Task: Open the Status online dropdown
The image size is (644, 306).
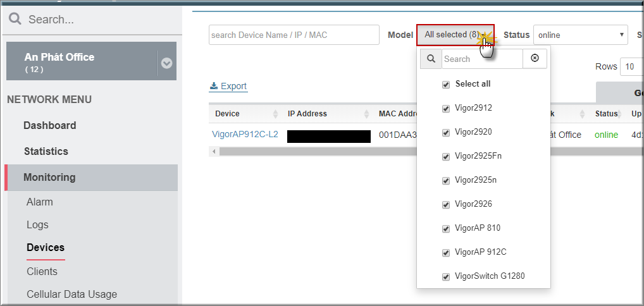Action: (580, 35)
